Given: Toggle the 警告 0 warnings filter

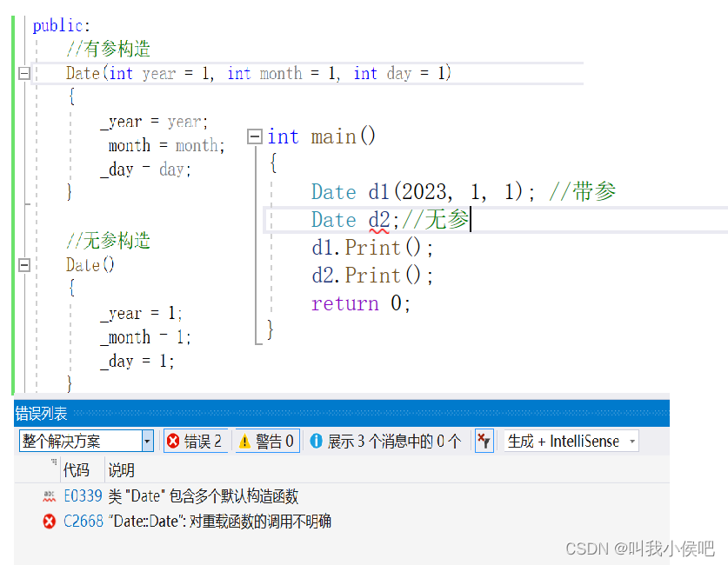Looking at the screenshot, I should pos(266,441).
